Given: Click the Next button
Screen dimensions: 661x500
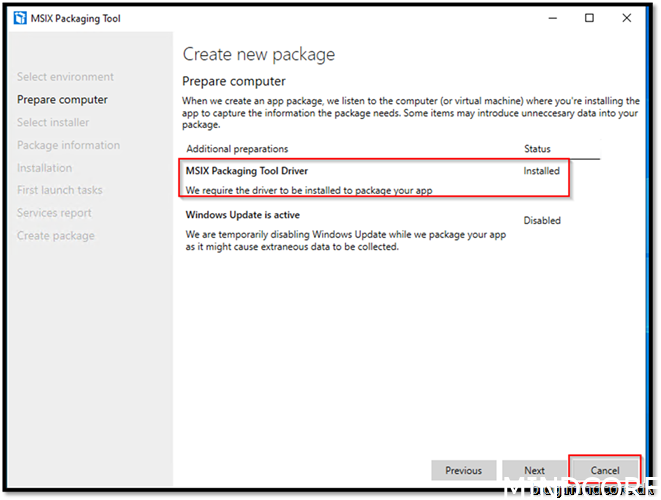Looking at the screenshot, I should point(535,470).
